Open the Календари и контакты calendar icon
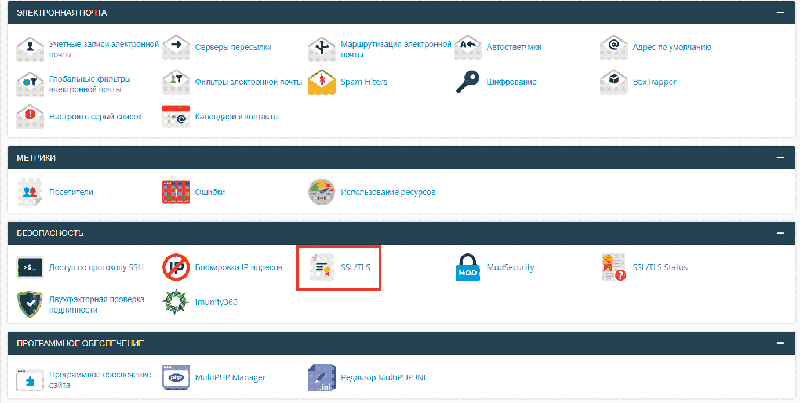The height and width of the screenshot is (403, 800). (x=176, y=117)
